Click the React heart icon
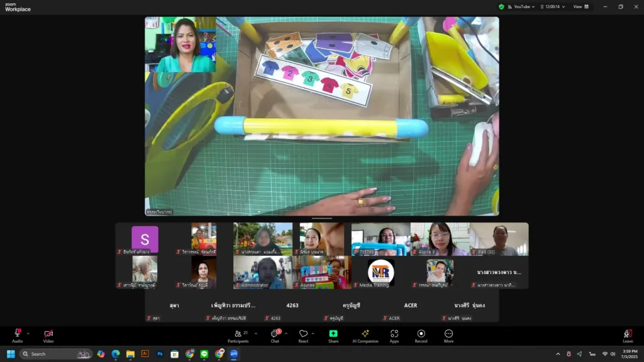644x362 pixels. [303, 335]
